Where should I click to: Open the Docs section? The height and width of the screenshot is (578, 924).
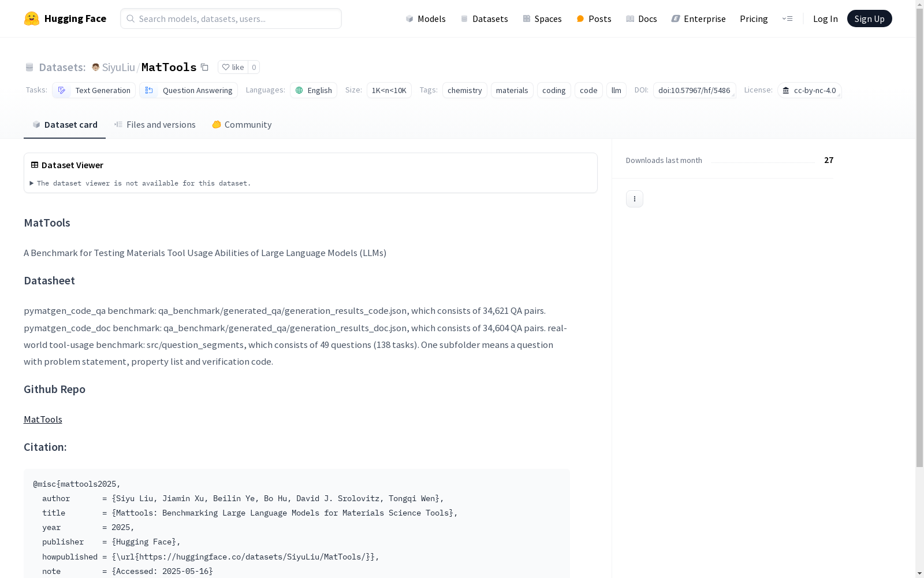point(641,18)
